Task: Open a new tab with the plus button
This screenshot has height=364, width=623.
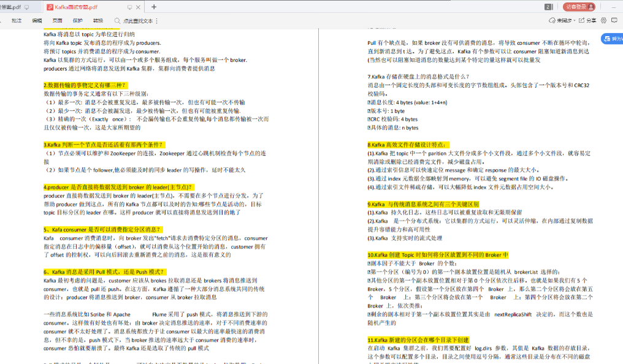Action: pyautogui.click(x=154, y=7)
